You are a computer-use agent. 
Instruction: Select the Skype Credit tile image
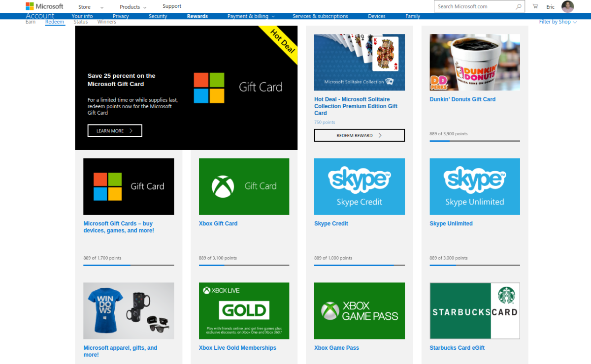359,186
